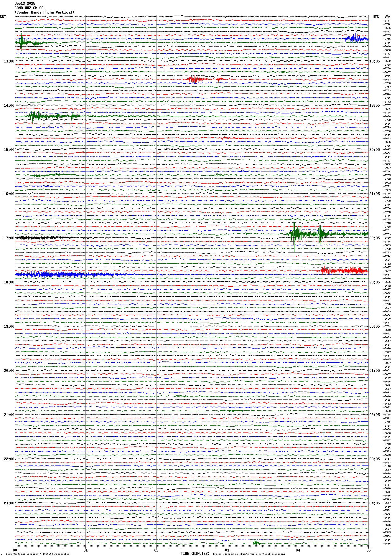The width and height of the screenshot is (392, 558).
Task: Click the small green burst on the bottom trace
Action: (256, 543)
